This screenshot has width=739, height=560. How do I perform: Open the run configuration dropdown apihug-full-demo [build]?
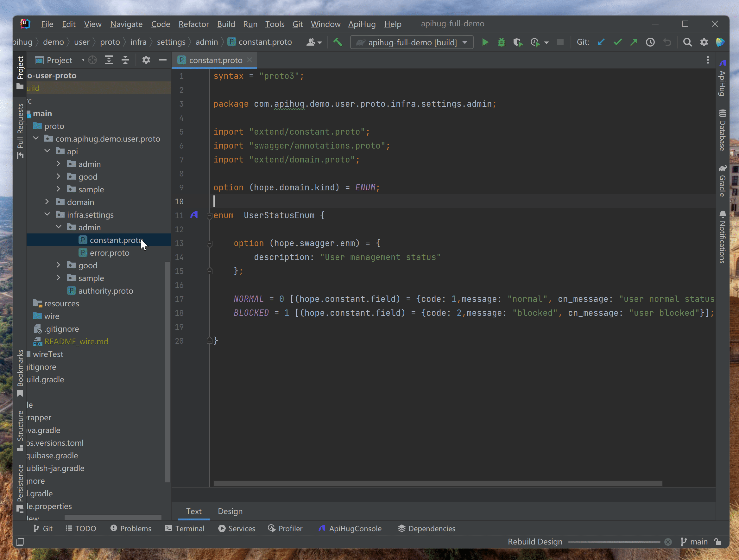coord(412,42)
